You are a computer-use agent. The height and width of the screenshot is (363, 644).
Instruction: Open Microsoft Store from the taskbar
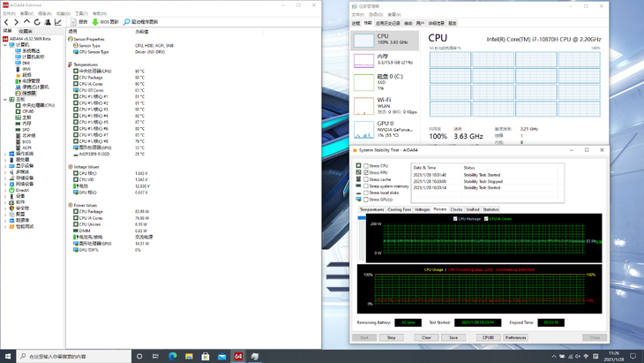[x=206, y=356]
